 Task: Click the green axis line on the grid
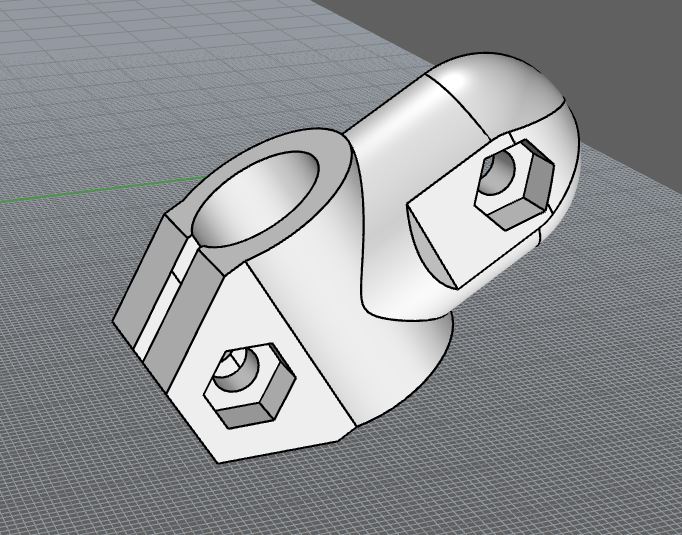(x=103, y=189)
